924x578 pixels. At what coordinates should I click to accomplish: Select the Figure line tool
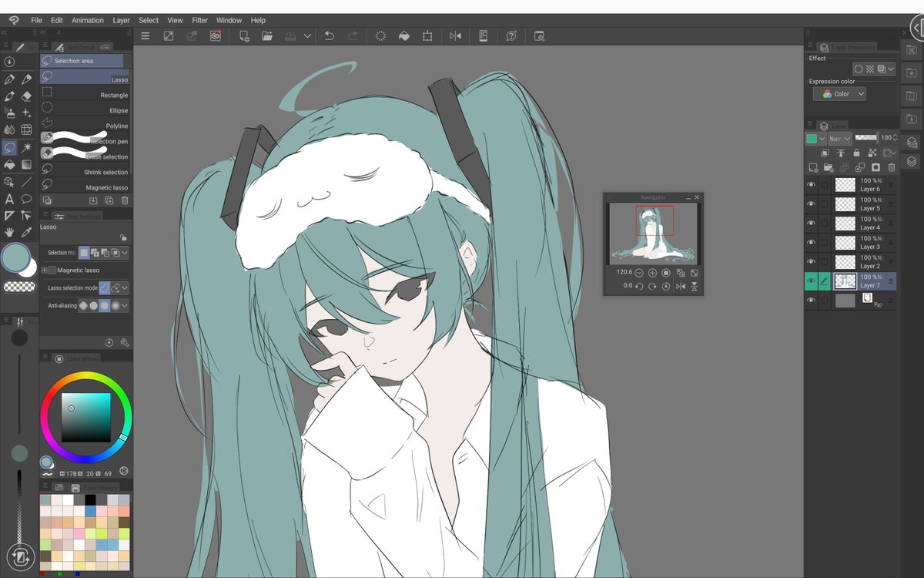pos(27,183)
